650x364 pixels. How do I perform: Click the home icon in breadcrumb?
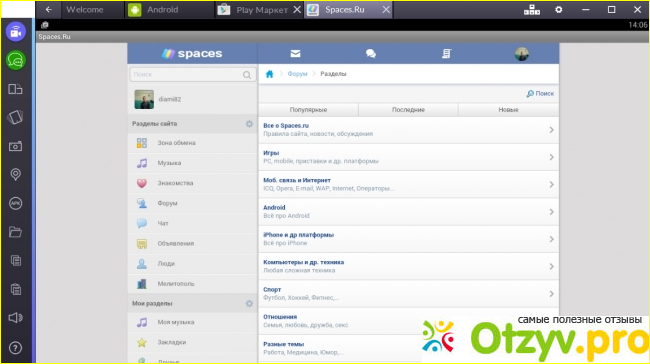point(269,74)
